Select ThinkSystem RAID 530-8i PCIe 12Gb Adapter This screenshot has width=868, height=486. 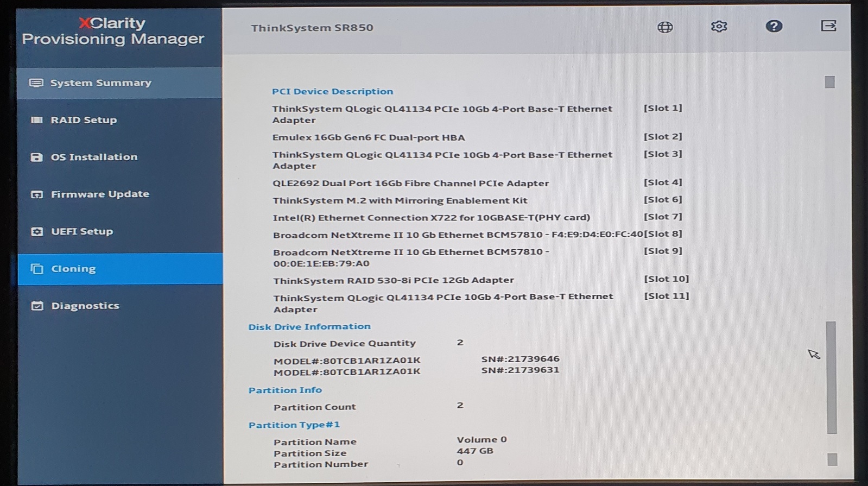(x=394, y=281)
